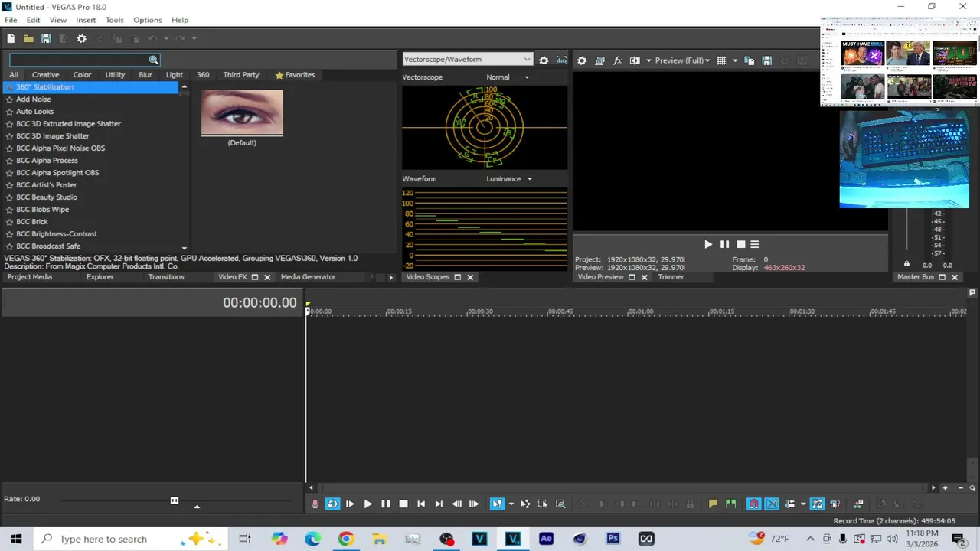Image resolution: width=980 pixels, height=551 pixels.
Task: Switch to the Trimmer tab
Action: pyautogui.click(x=671, y=277)
